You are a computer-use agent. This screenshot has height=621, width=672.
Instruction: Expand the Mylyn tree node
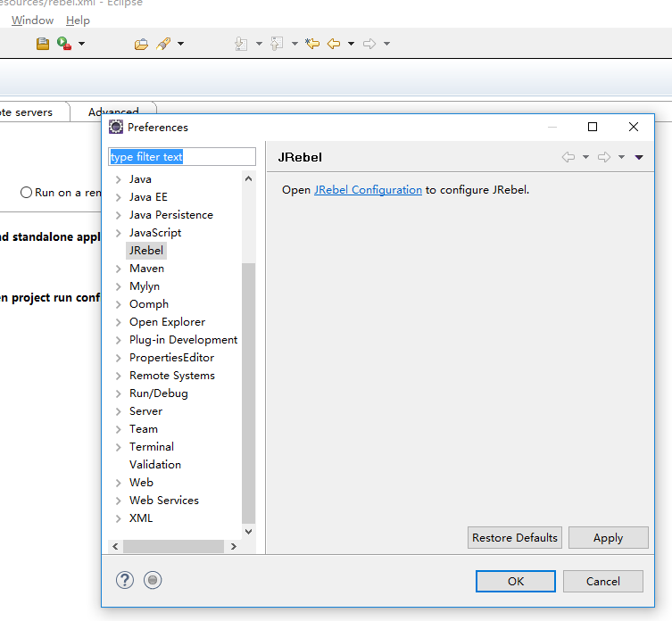(119, 286)
